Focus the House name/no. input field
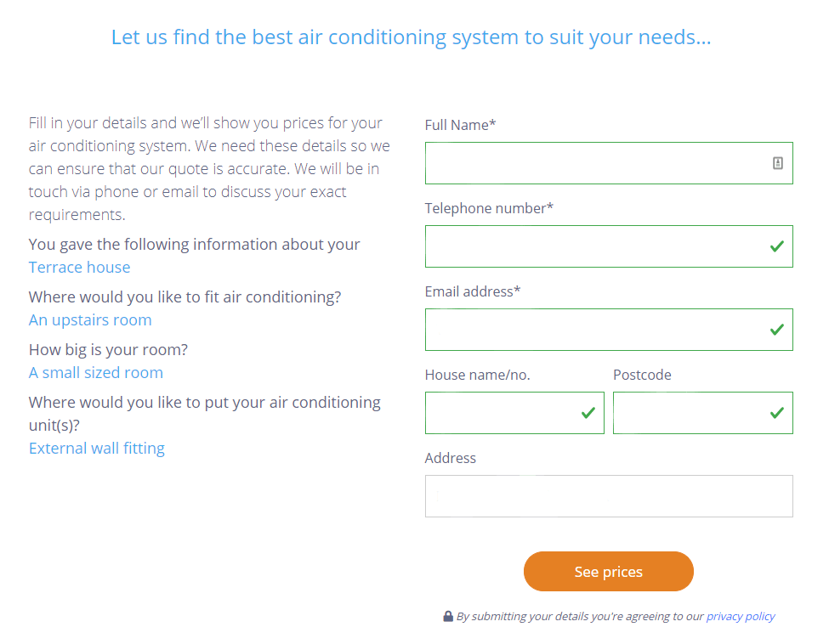 (502, 413)
